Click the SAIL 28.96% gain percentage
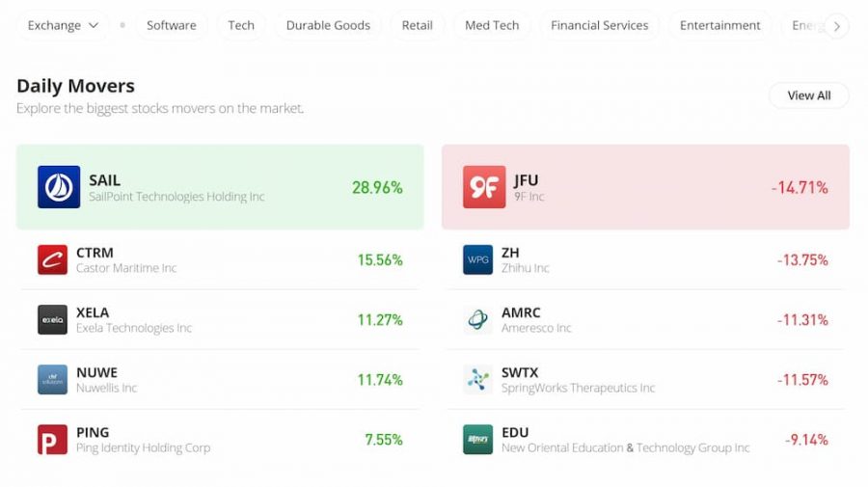This screenshot has height=487, width=868. pyautogui.click(x=377, y=187)
